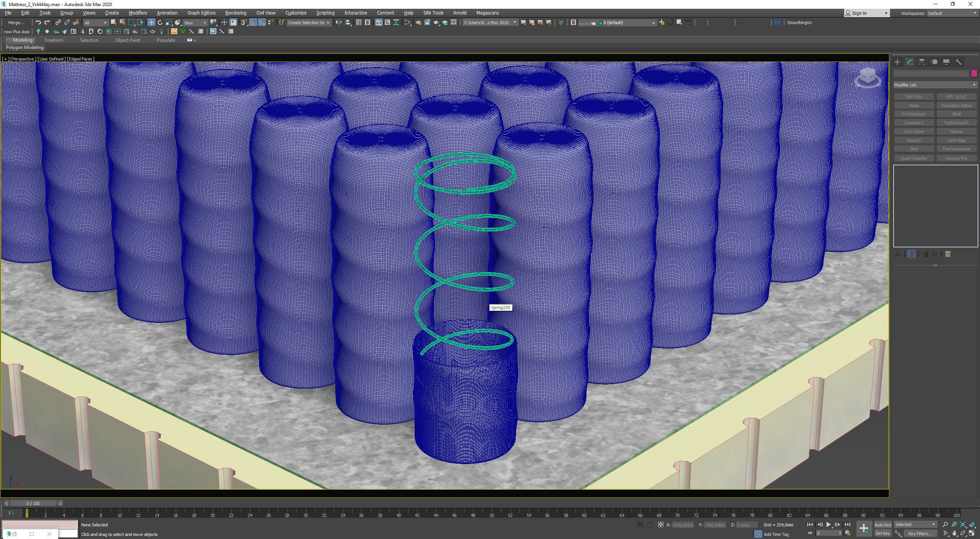
Task: Toggle Window/Crossing selection mode
Action: pos(140,23)
